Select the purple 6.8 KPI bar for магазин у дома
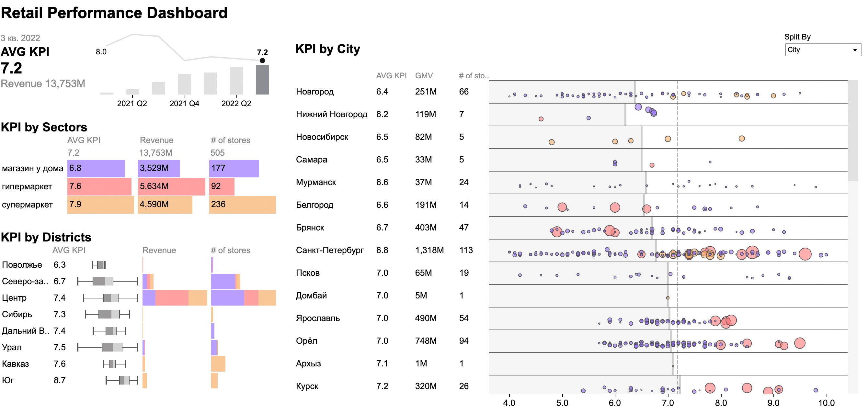 pyautogui.click(x=96, y=168)
